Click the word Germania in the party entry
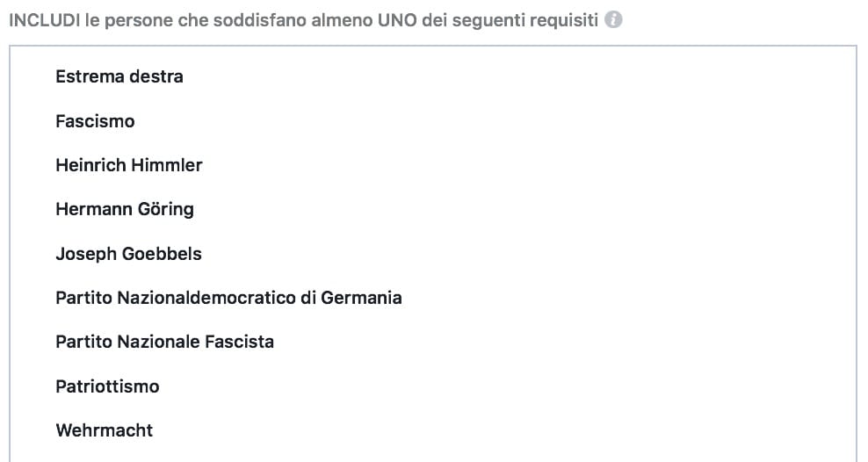Viewport: 868px width, 462px height. [361, 298]
